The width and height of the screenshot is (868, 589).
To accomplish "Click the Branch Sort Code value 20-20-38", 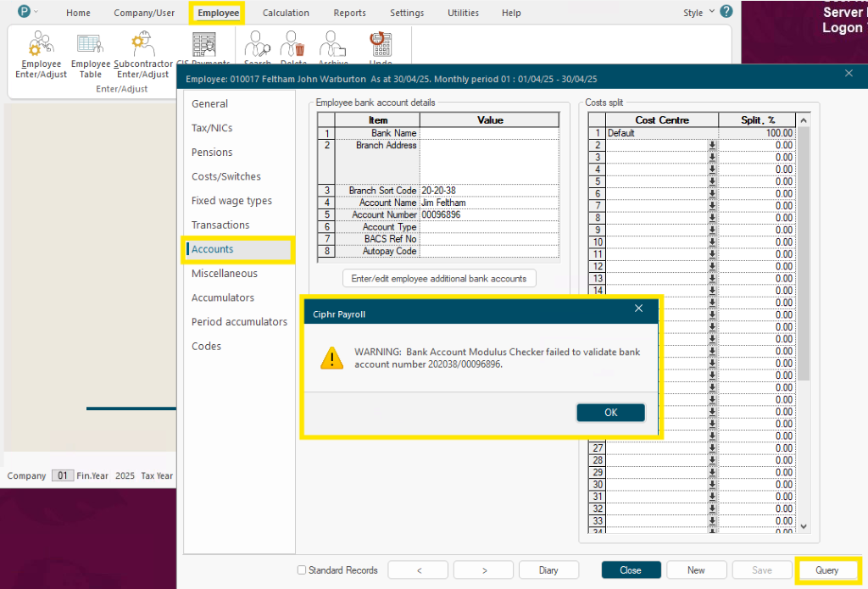I will pyautogui.click(x=489, y=191).
